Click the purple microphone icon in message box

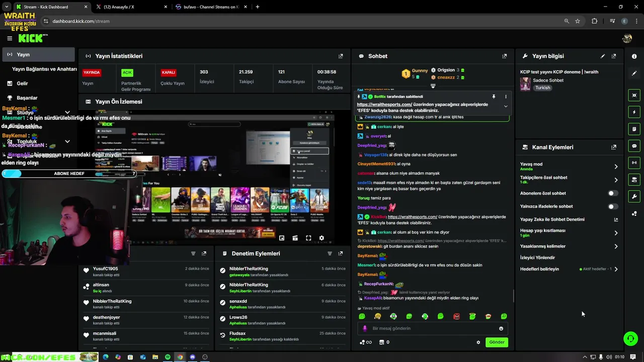pos(365,328)
